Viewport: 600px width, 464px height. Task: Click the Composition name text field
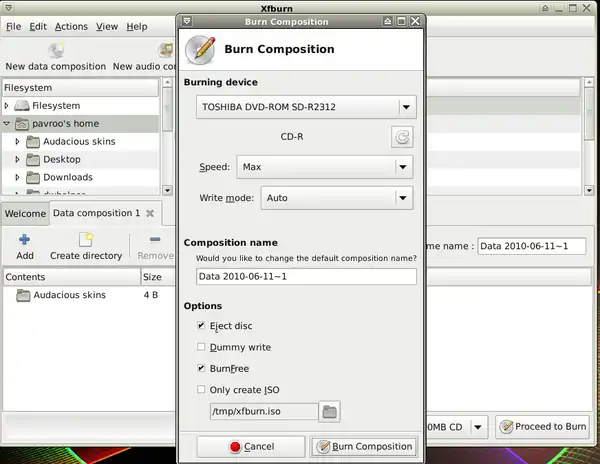pos(306,276)
